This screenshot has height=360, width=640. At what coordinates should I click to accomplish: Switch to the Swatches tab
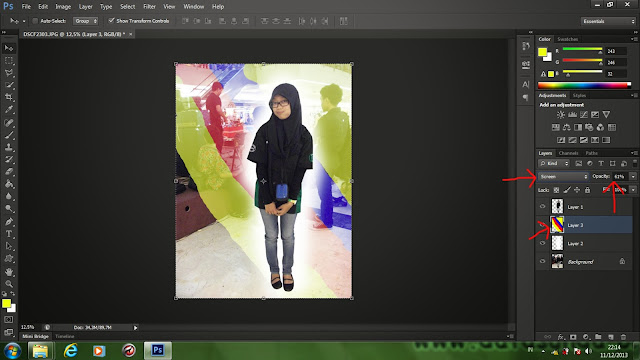click(567, 39)
